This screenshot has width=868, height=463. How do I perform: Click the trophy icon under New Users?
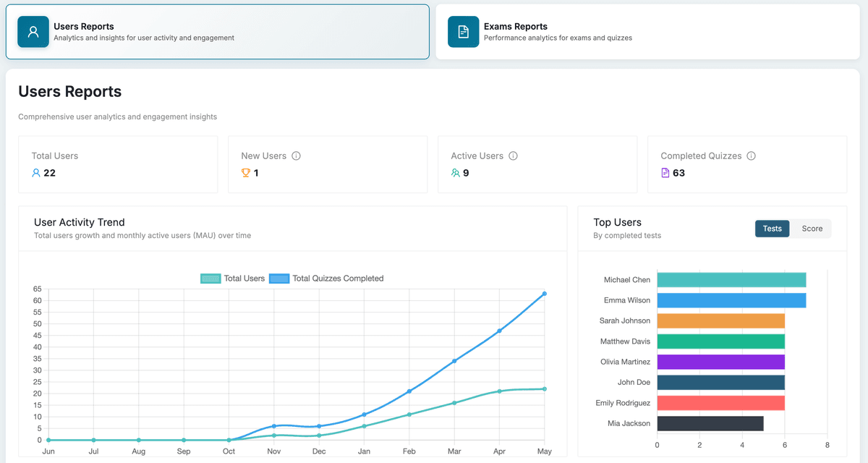click(246, 173)
